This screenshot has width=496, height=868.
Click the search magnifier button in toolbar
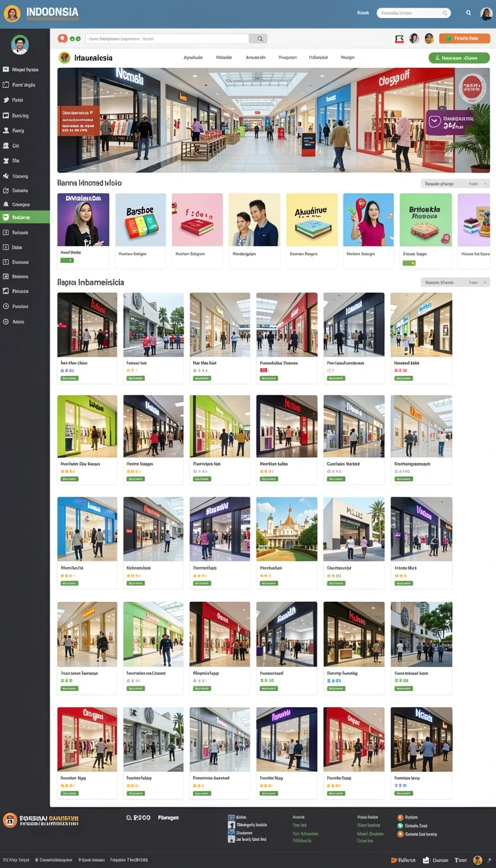pos(258,39)
